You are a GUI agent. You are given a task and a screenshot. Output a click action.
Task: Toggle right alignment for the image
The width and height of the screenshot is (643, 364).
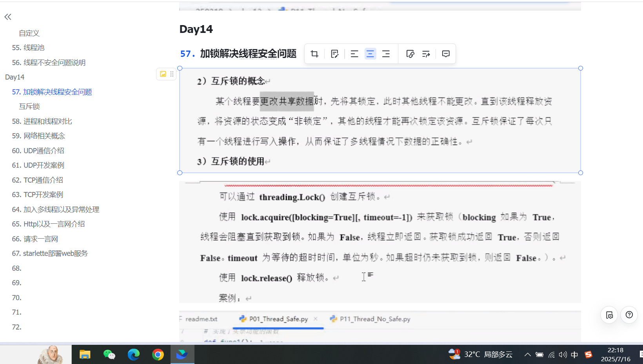tap(386, 54)
